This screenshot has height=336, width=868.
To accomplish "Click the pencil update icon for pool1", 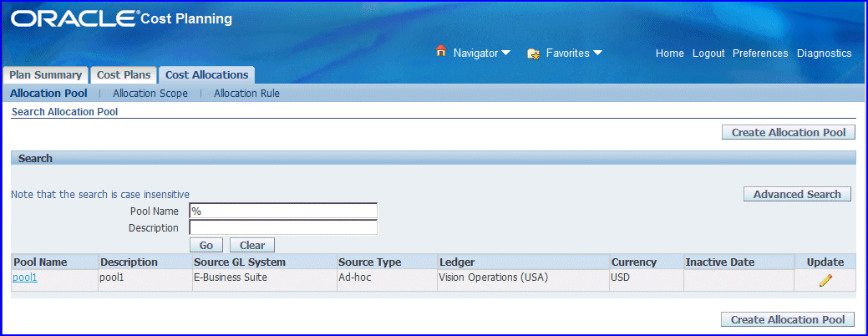I will (x=825, y=280).
